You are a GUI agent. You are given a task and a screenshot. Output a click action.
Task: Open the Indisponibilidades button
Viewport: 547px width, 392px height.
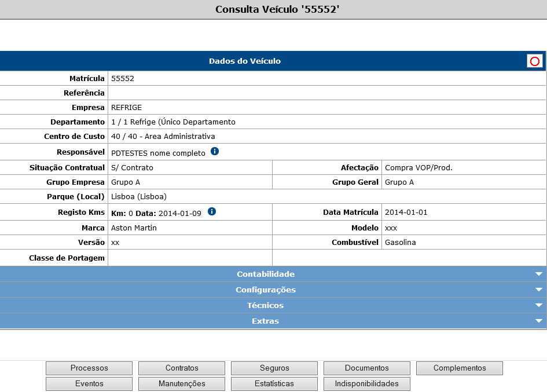click(367, 384)
